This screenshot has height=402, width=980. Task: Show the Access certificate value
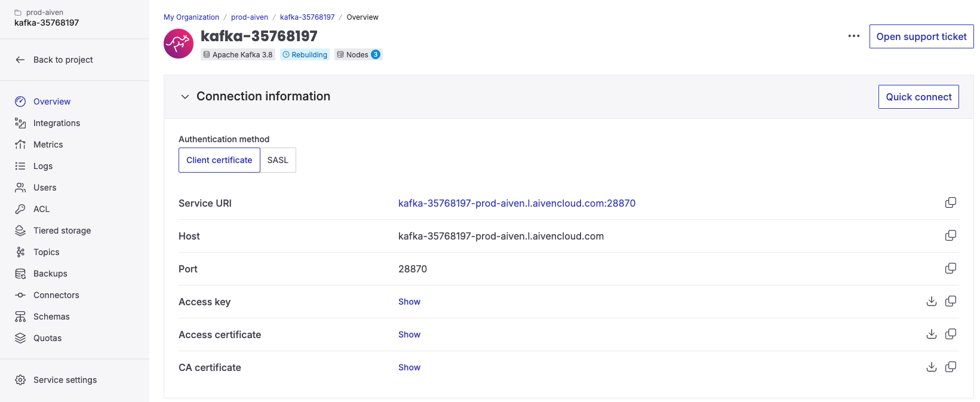pos(409,335)
